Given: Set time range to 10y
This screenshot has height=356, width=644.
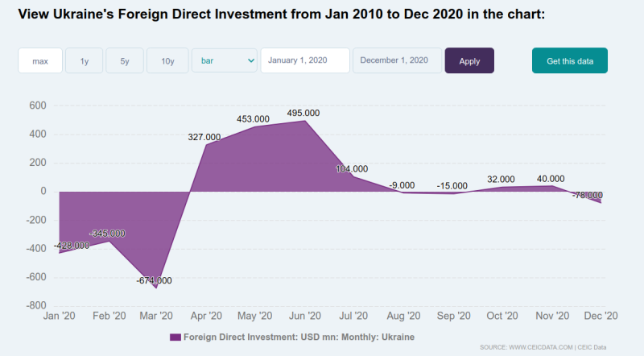Looking at the screenshot, I should [x=167, y=61].
